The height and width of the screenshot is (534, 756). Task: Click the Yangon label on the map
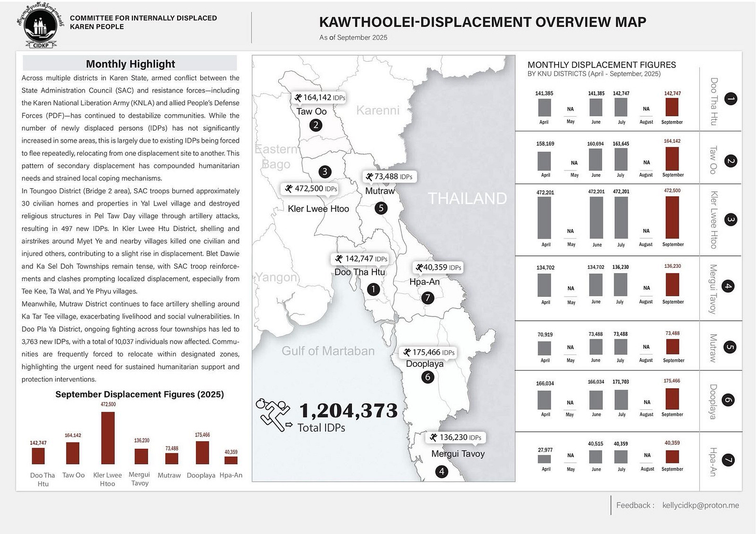tap(276, 277)
